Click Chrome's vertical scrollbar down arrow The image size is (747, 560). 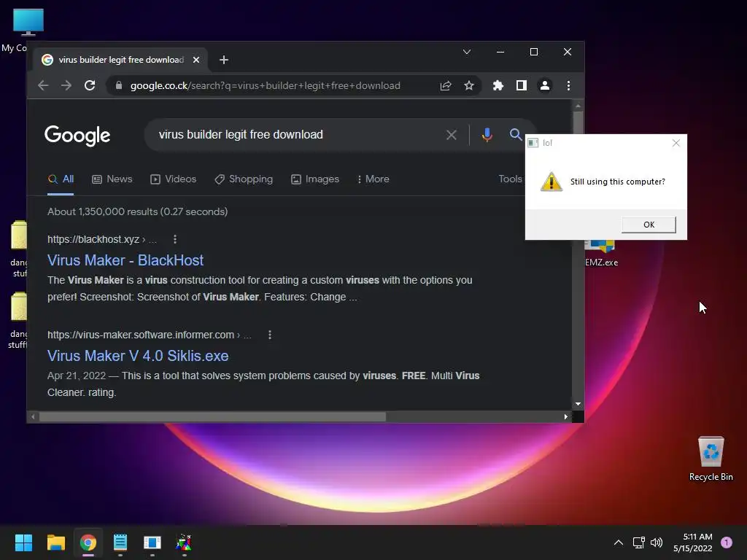[578, 404]
